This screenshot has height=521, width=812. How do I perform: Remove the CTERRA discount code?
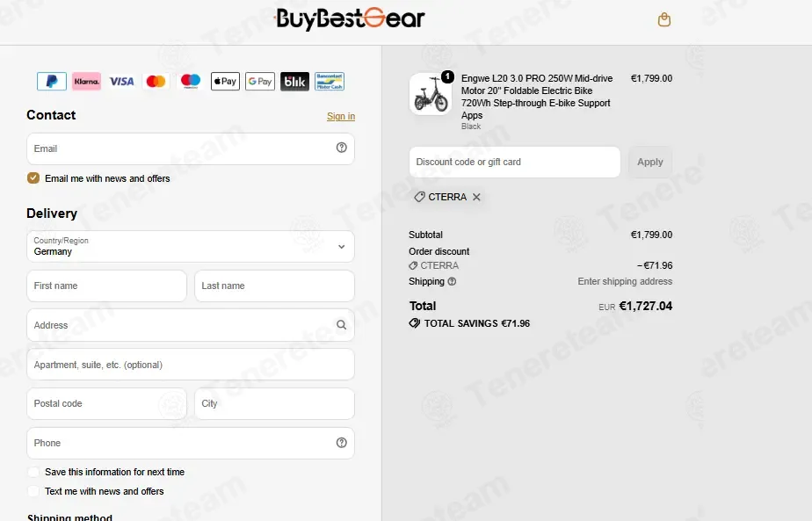(476, 197)
